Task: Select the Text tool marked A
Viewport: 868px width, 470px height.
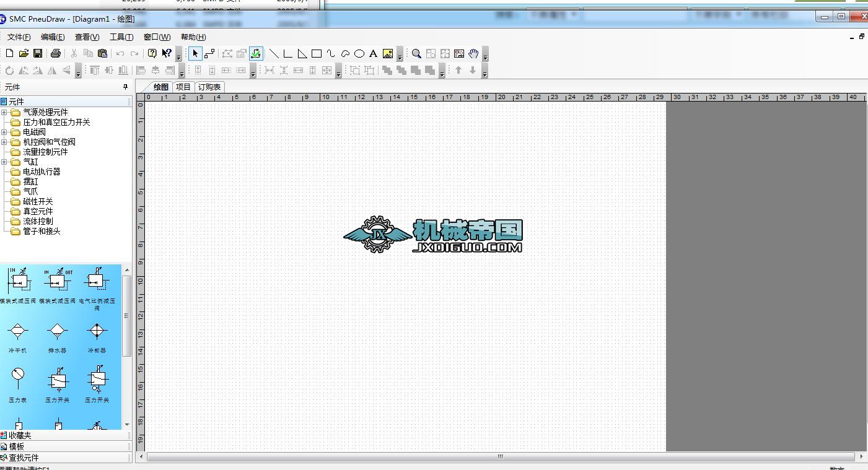Action: click(374, 54)
